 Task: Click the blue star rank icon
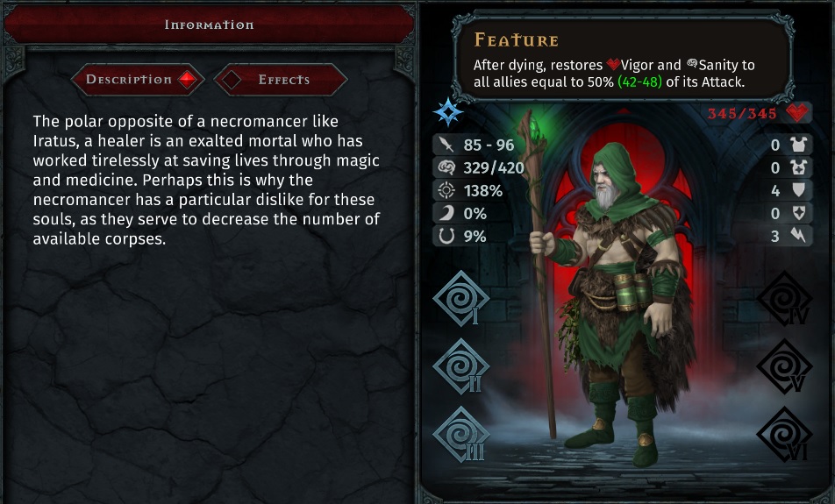[x=447, y=112]
